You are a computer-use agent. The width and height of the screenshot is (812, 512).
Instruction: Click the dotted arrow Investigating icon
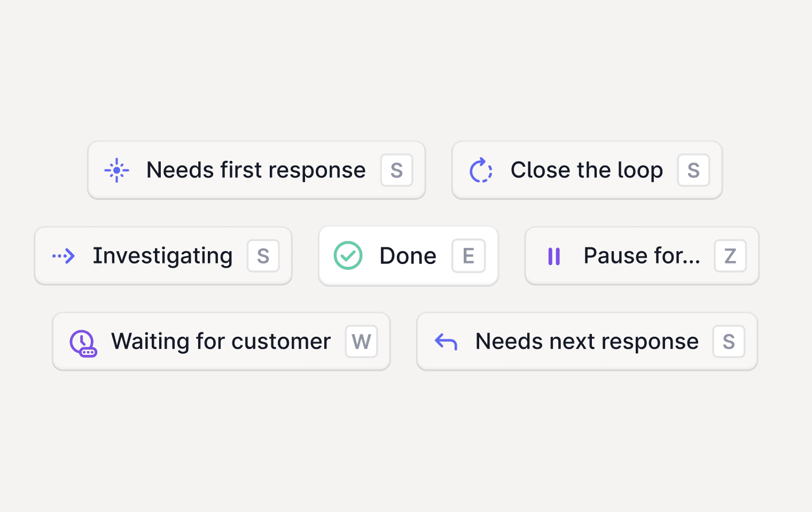tap(64, 256)
